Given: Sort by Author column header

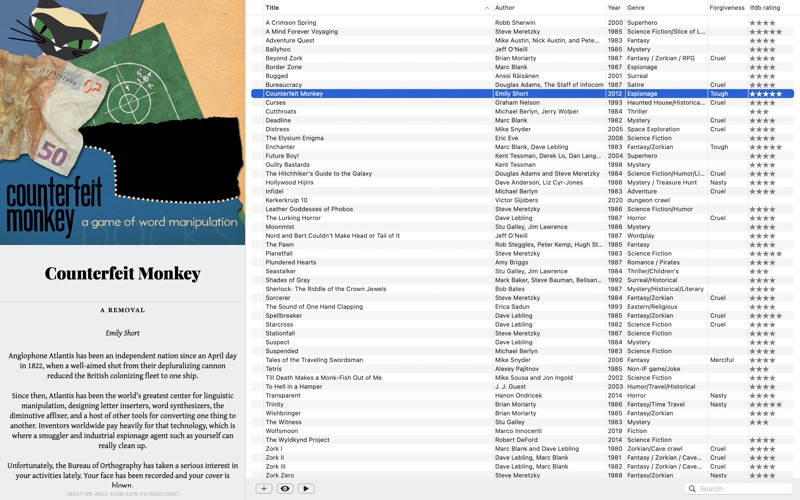Looking at the screenshot, I should 505,8.
